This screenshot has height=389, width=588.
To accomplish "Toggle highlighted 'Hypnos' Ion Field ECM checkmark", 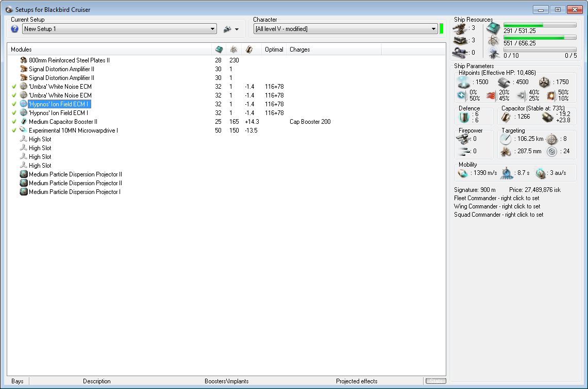I will (x=14, y=104).
